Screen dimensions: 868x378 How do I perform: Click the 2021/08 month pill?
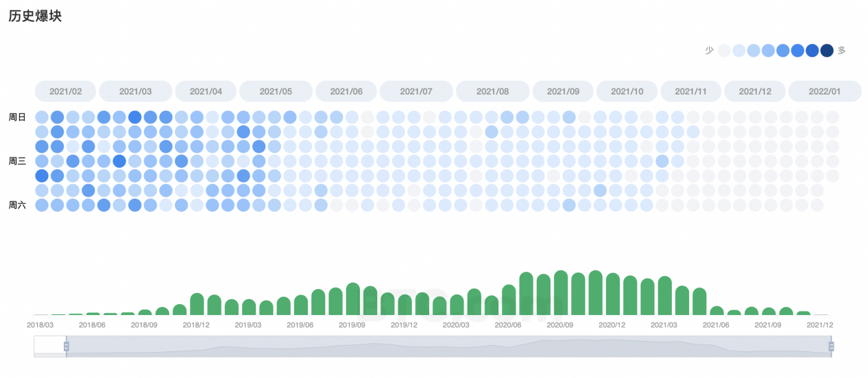coord(492,91)
